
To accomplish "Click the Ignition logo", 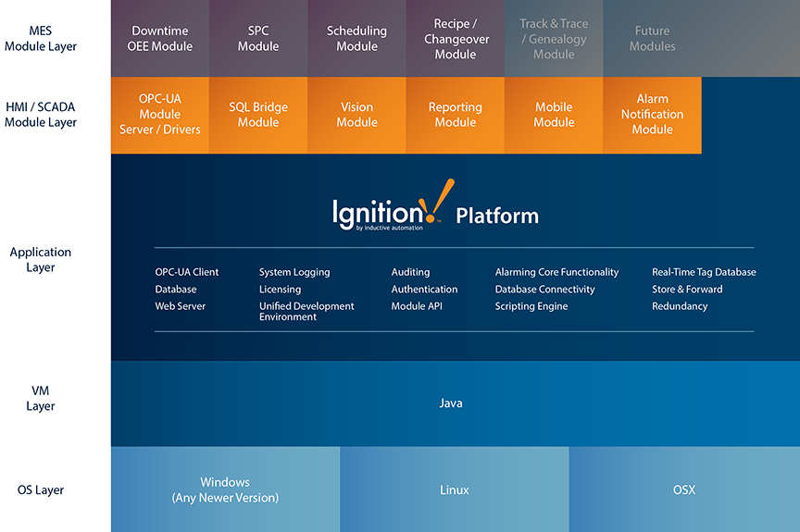I will [393, 206].
